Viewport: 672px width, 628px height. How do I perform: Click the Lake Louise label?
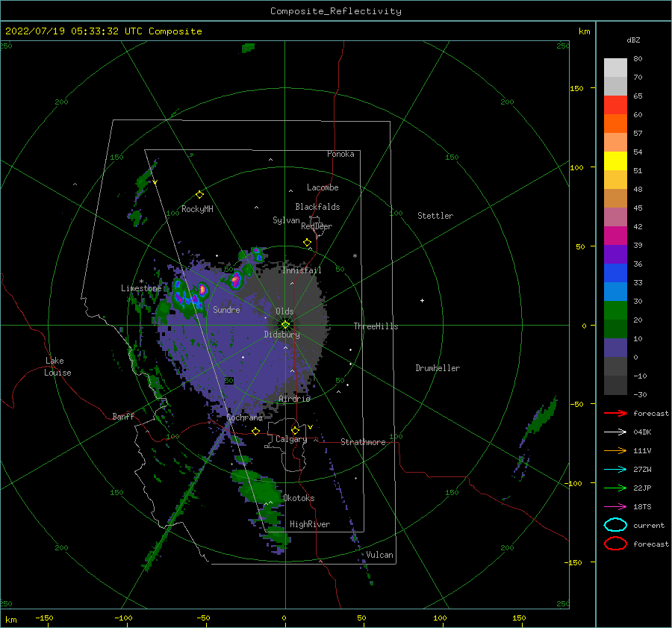pyautogui.click(x=57, y=367)
